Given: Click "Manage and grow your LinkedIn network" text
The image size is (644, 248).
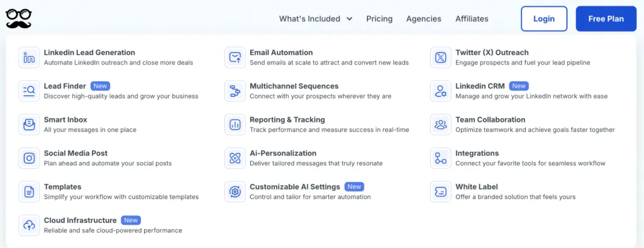Looking at the screenshot, I should pos(531,96).
